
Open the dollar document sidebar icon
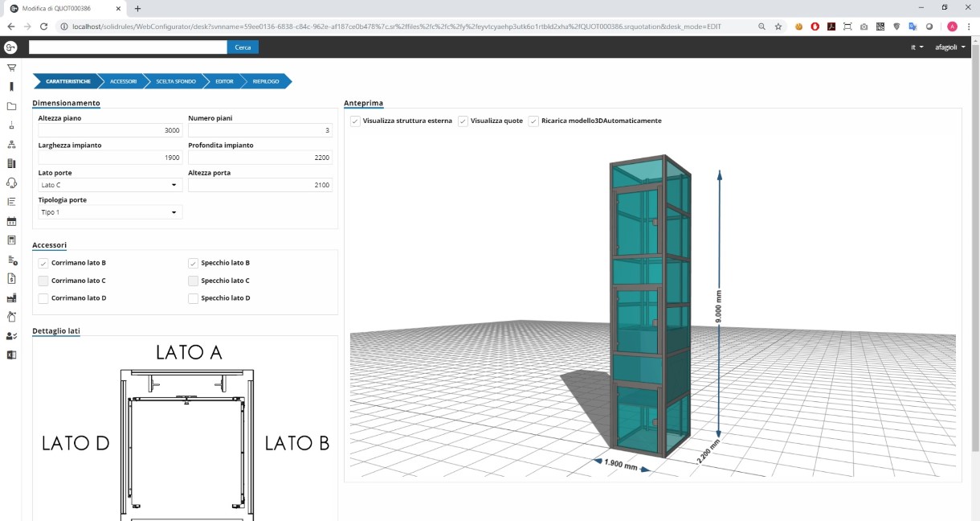pyautogui.click(x=11, y=278)
